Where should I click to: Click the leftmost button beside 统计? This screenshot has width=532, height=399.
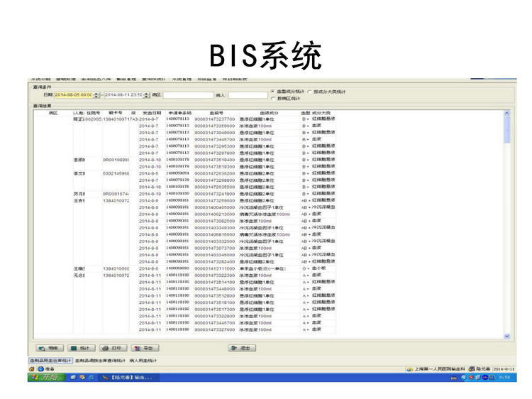(x=50, y=348)
